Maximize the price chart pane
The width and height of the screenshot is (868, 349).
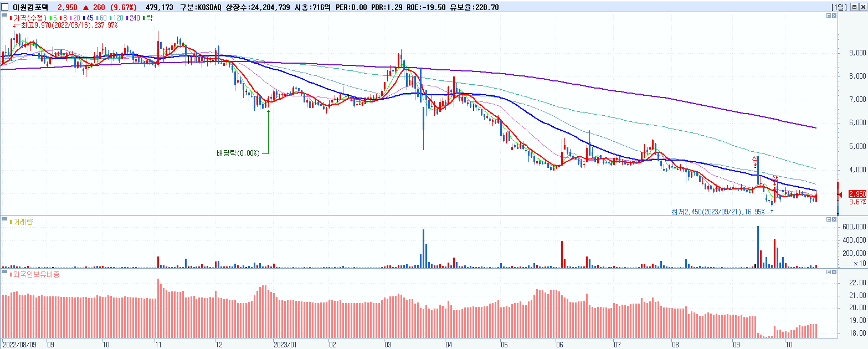pyautogui.click(x=828, y=17)
